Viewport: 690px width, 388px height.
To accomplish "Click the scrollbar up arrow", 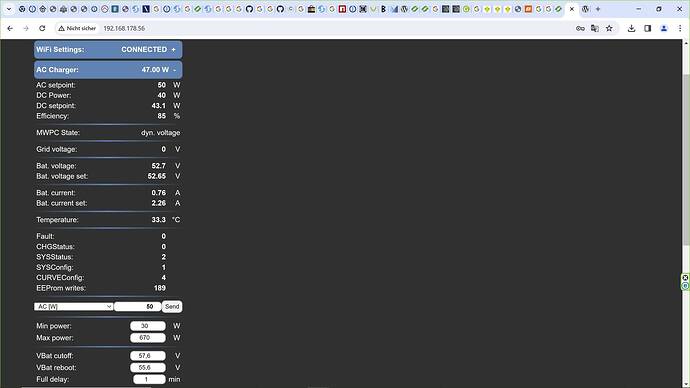I will click(x=686, y=43).
